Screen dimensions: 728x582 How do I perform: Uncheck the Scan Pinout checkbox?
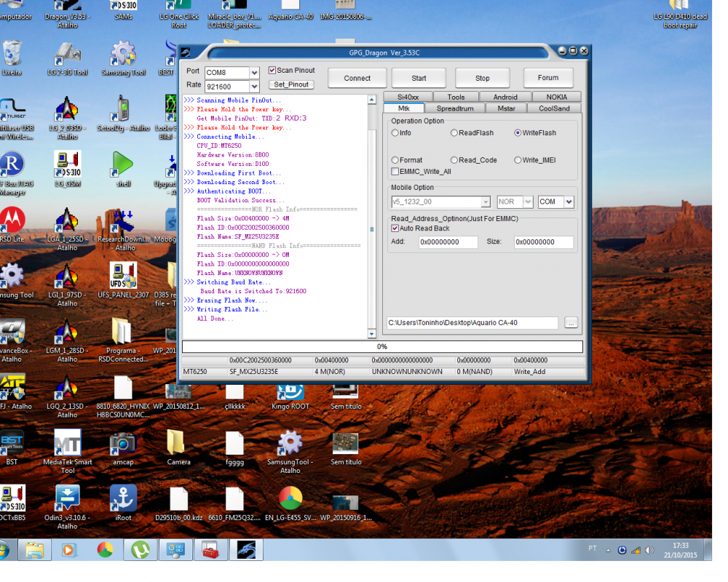[x=272, y=71]
